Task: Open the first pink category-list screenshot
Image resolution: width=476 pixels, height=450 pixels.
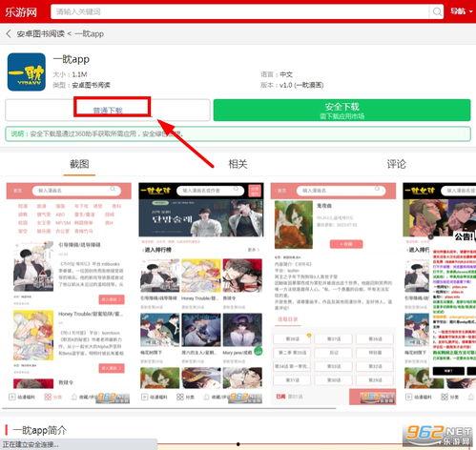Action: tap(69, 294)
